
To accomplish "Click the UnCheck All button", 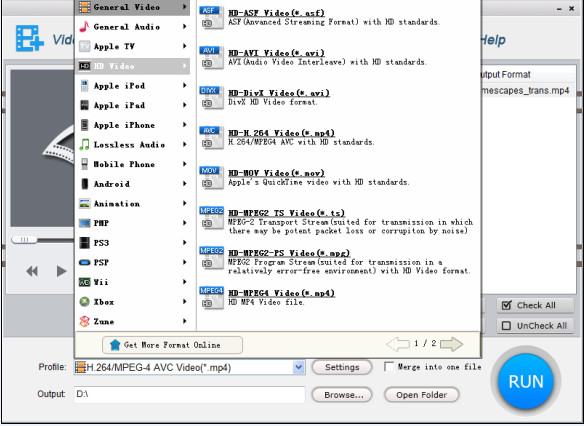I will (535, 326).
